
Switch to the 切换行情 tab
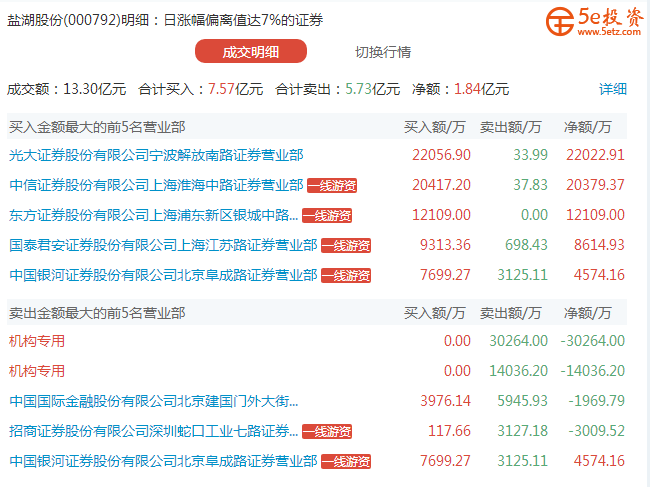click(x=383, y=52)
